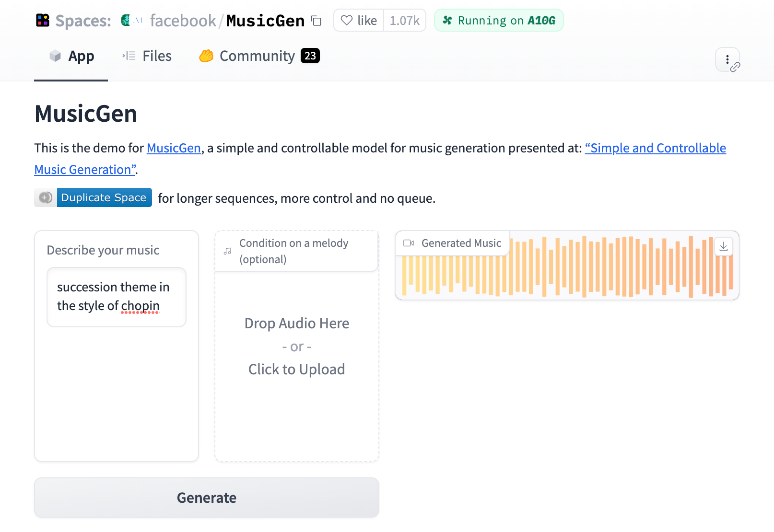Viewport: 774px width, 532px height.
Task: Open the Simple and Controllable Music Generation paper link
Action: (x=655, y=148)
